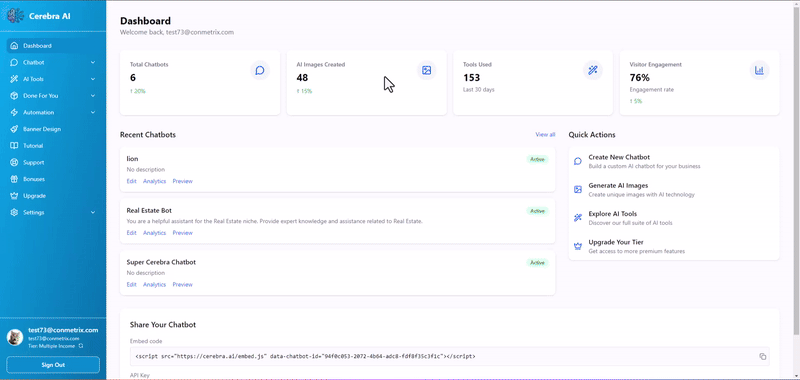Click the Tools Used magic wand icon

(x=593, y=70)
